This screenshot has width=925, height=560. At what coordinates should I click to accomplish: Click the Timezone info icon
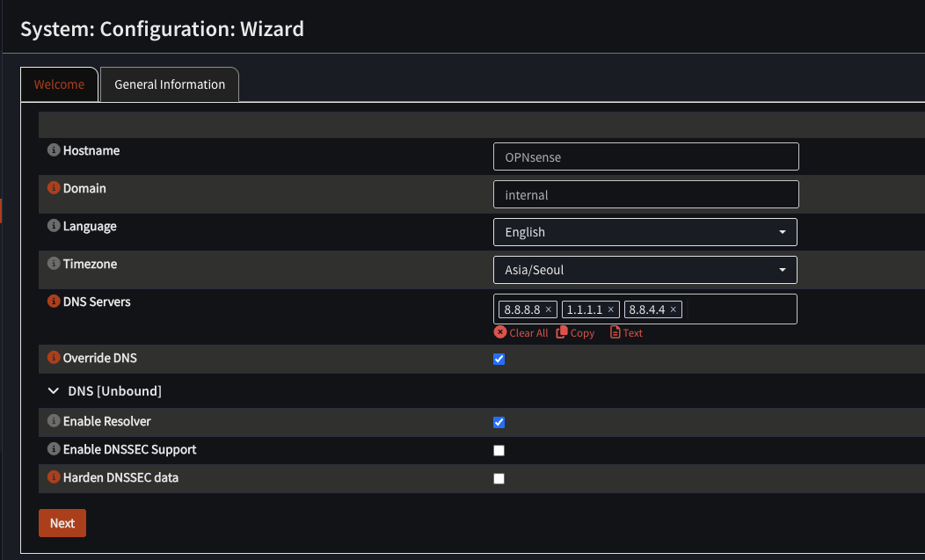point(54,263)
